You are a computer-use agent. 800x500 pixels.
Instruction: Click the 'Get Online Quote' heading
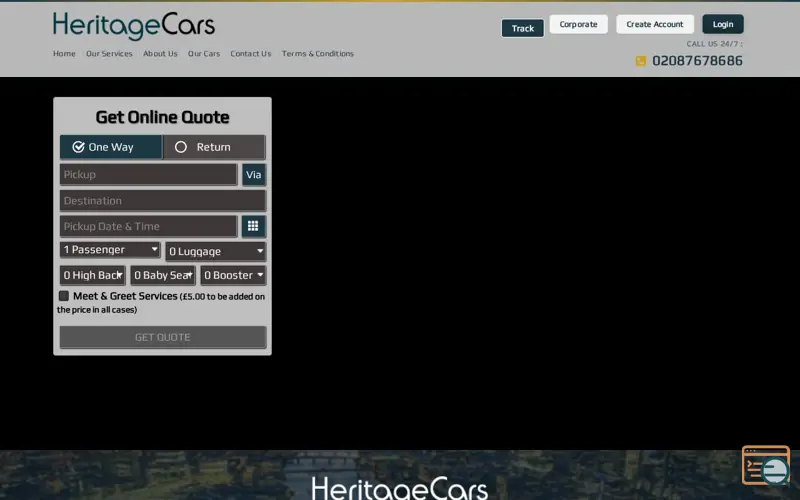(x=162, y=117)
